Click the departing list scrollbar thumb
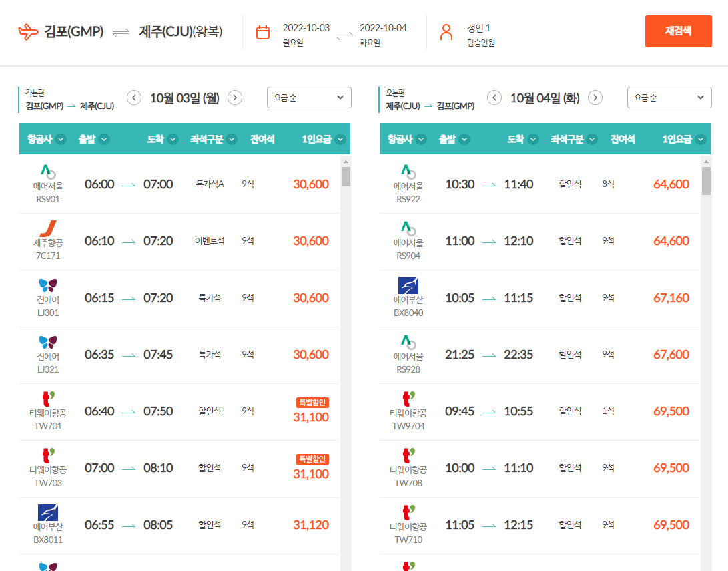The width and height of the screenshot is (728, 571). [346, 176]
